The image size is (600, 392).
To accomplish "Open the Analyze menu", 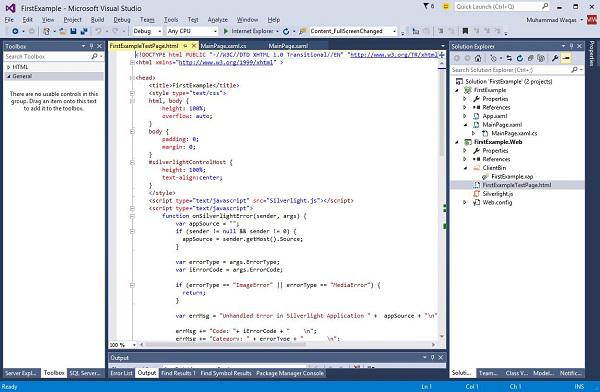I will pos(217,20).
